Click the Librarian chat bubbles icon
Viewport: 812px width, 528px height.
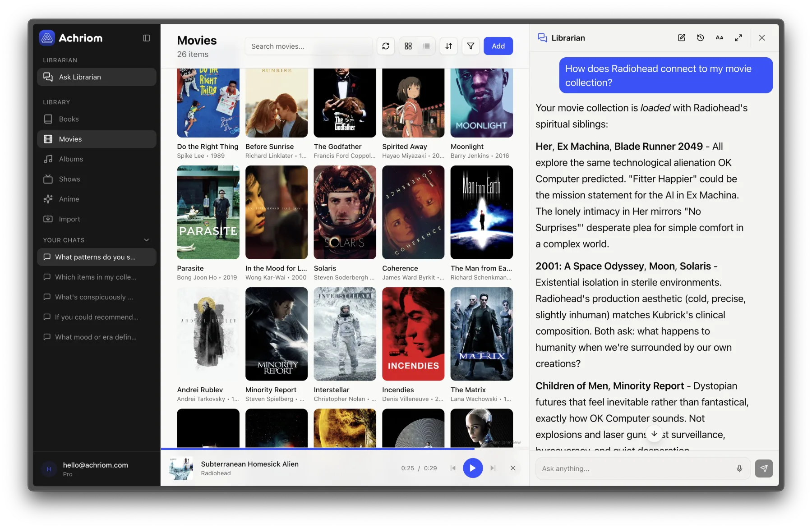(542, 38)
